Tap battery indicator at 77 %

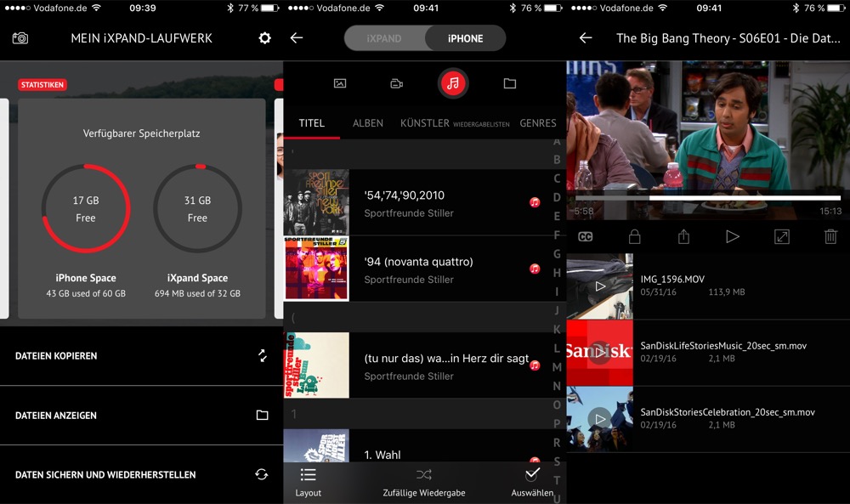click(270, 8)
